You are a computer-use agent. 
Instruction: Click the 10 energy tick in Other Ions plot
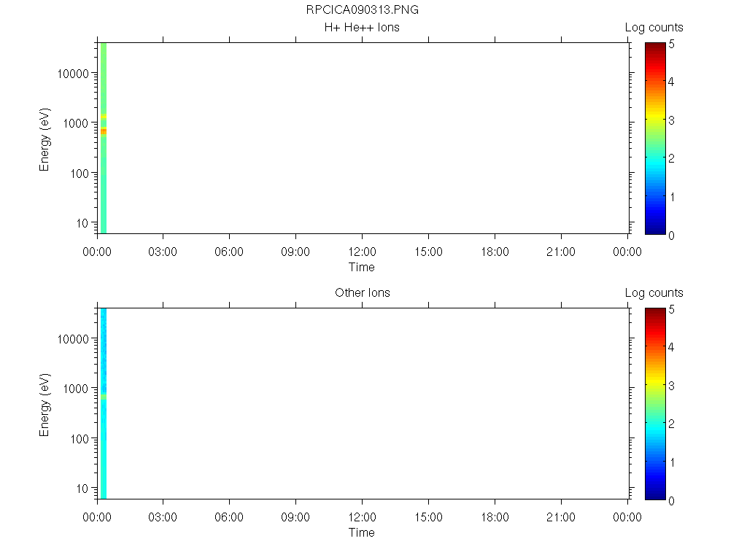pos(82,488)
